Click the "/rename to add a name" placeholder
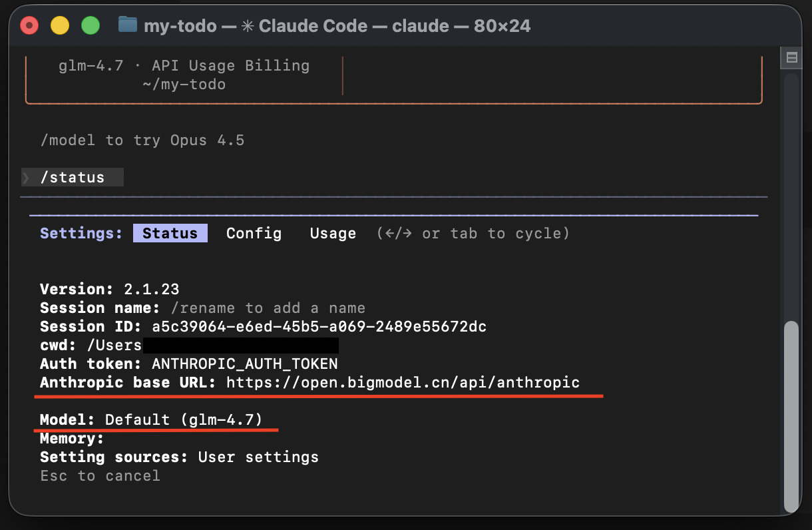 [x=268, y=308]
